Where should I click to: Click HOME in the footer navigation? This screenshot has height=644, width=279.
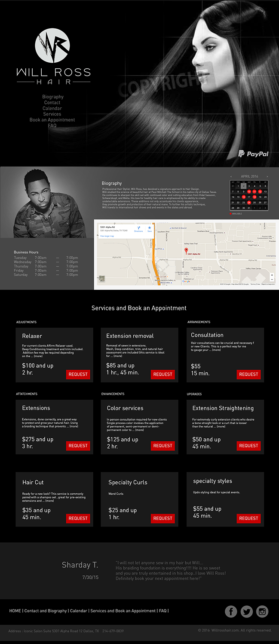(15, 611)
